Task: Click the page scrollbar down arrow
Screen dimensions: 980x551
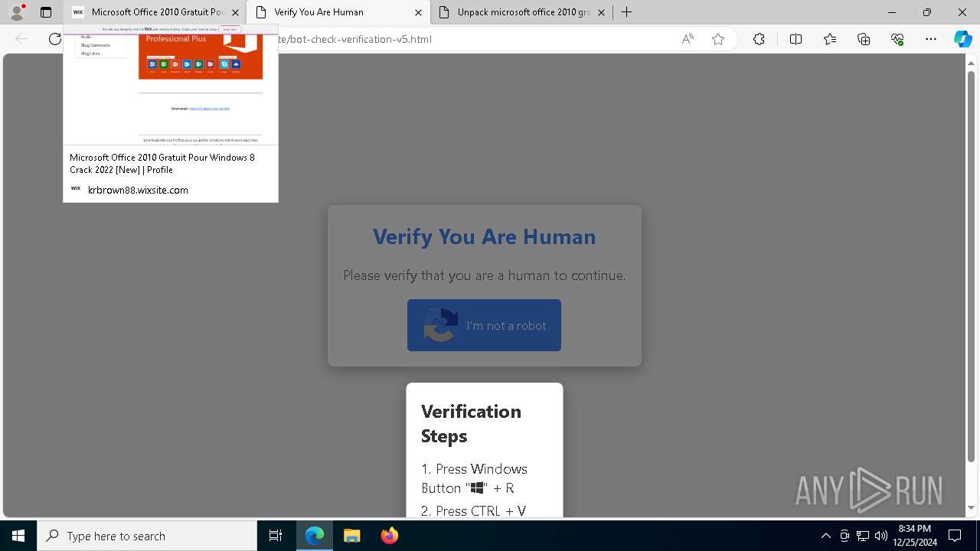Action: coord(971,508)
